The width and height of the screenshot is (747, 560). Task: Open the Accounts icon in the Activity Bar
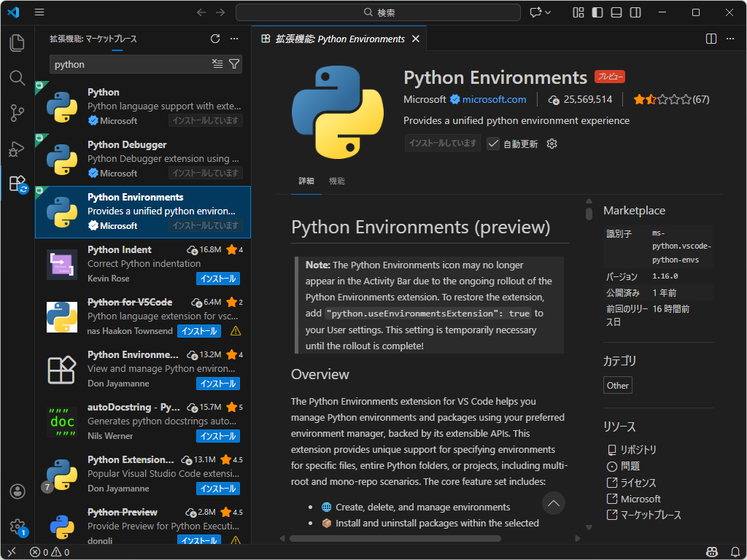pyautogui.click(x=17, y=491)
